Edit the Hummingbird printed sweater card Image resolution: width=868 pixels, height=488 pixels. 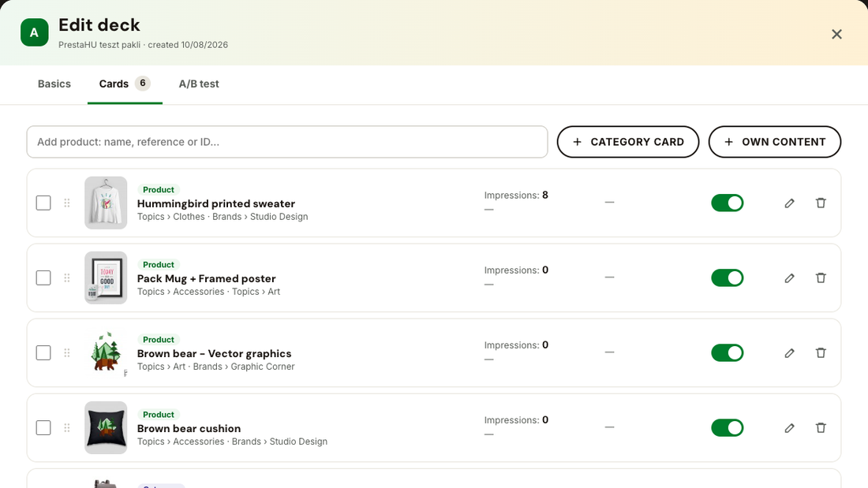[x=789, y=203]
